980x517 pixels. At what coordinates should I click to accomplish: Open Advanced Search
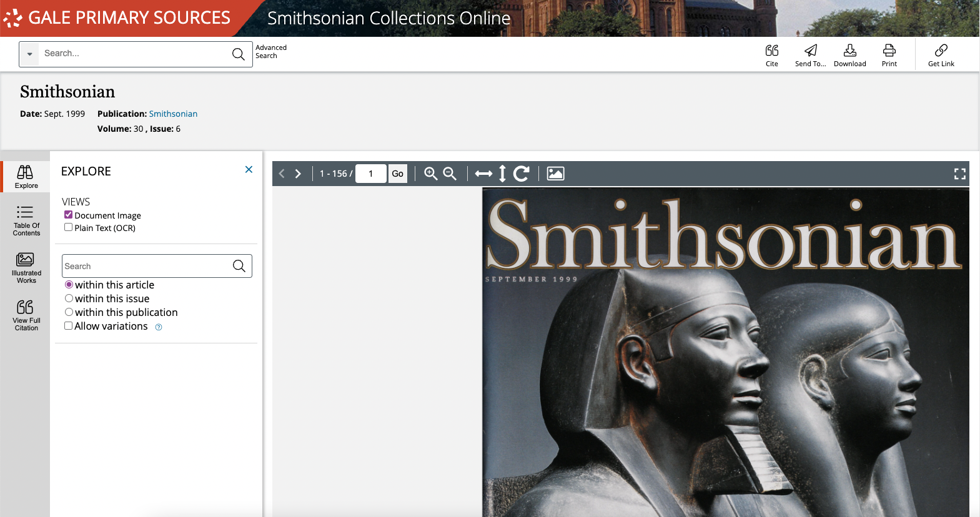(x=271, y=51)
